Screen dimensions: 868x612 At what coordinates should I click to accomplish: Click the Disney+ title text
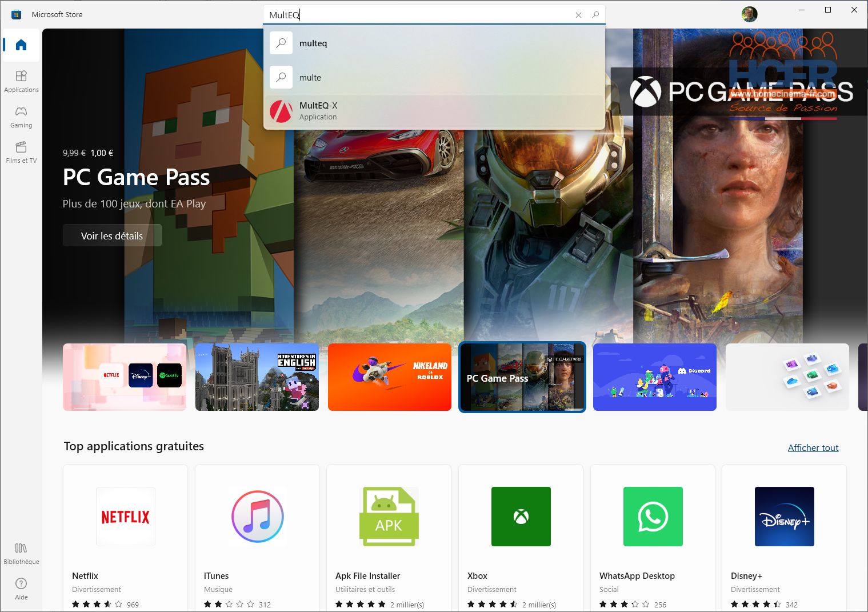(746, 575)
